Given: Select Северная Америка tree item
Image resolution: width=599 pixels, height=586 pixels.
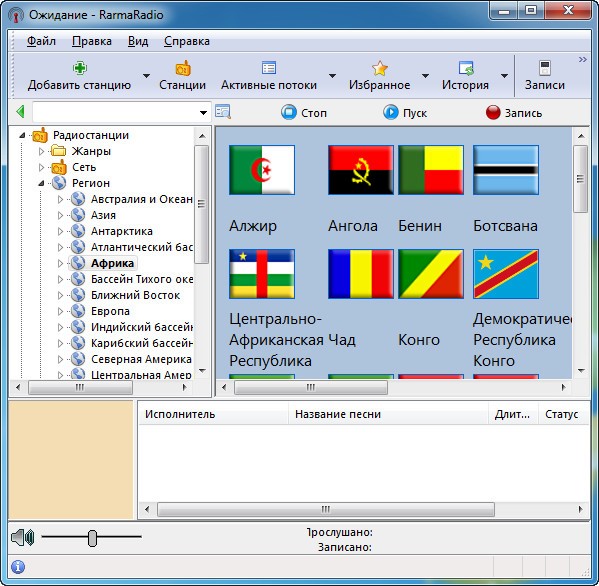Looking at the screenshot, I should pyautogui.click(x=141, y=359).
